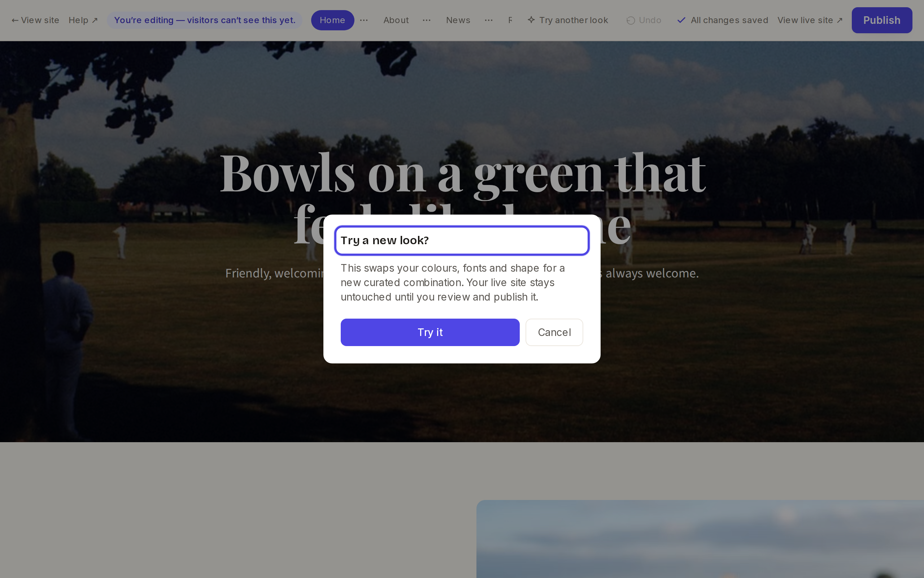Open View live site link
924x578 pixels.
[x=810, y=20]
